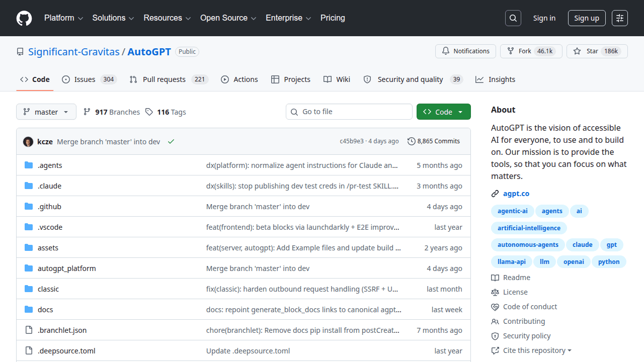The width and height of the screenshot is (644, 362).
Task: Expand the Resources menu
Action: pos(167,18)
